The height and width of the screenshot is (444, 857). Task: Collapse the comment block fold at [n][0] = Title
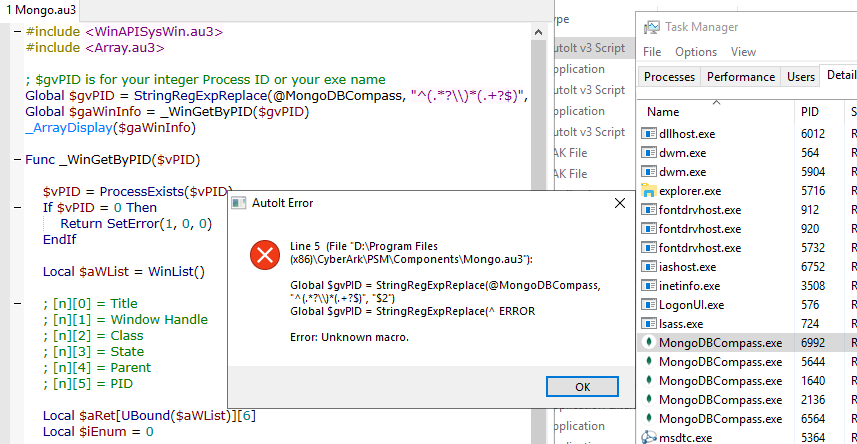click(x=18, y=303)
